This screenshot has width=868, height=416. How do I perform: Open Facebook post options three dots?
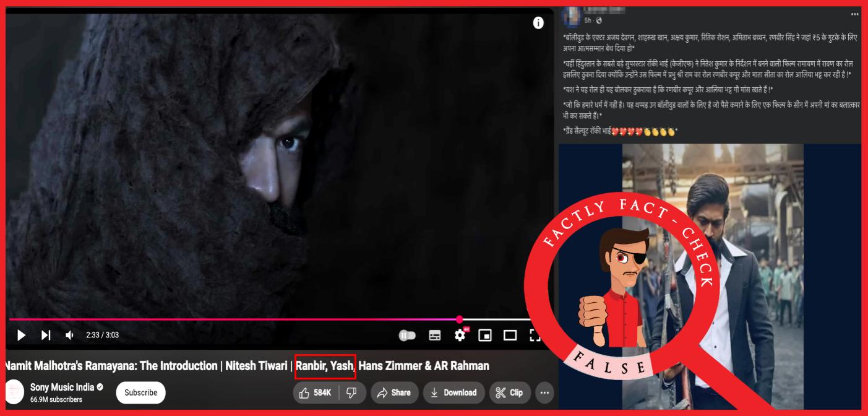pos(854,14)
